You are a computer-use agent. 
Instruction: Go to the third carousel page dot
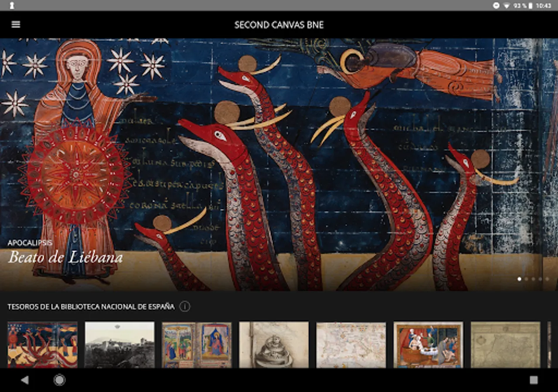[533, 279]
